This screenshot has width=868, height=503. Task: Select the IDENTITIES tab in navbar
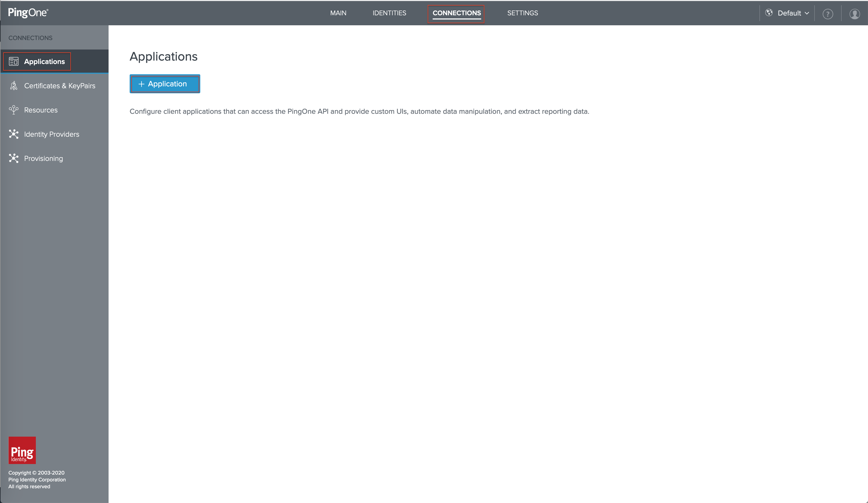[388, 13]
